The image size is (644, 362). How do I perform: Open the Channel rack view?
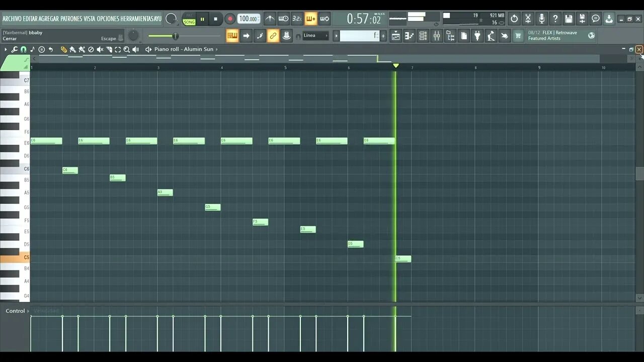pos(423,36)
